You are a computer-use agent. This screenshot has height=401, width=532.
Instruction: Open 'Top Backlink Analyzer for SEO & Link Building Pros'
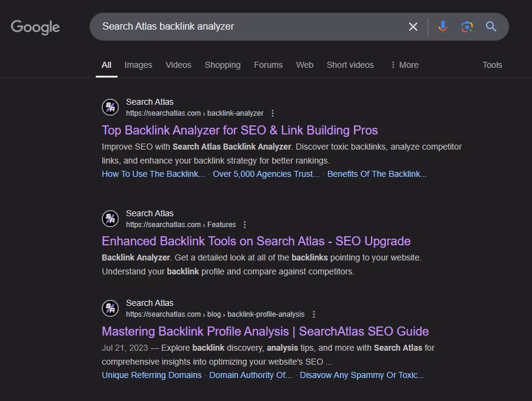(x=239, y=130)
